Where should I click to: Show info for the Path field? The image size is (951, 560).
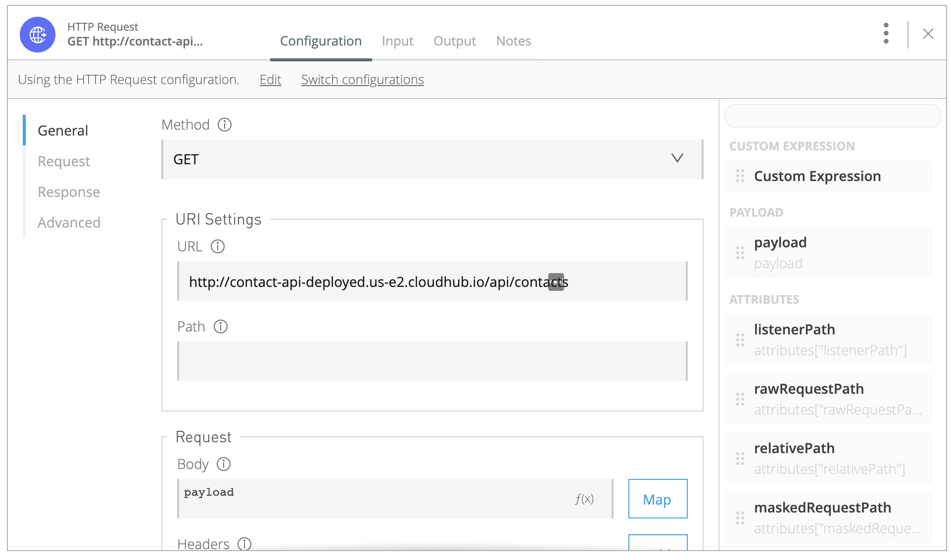click(221, 327)
